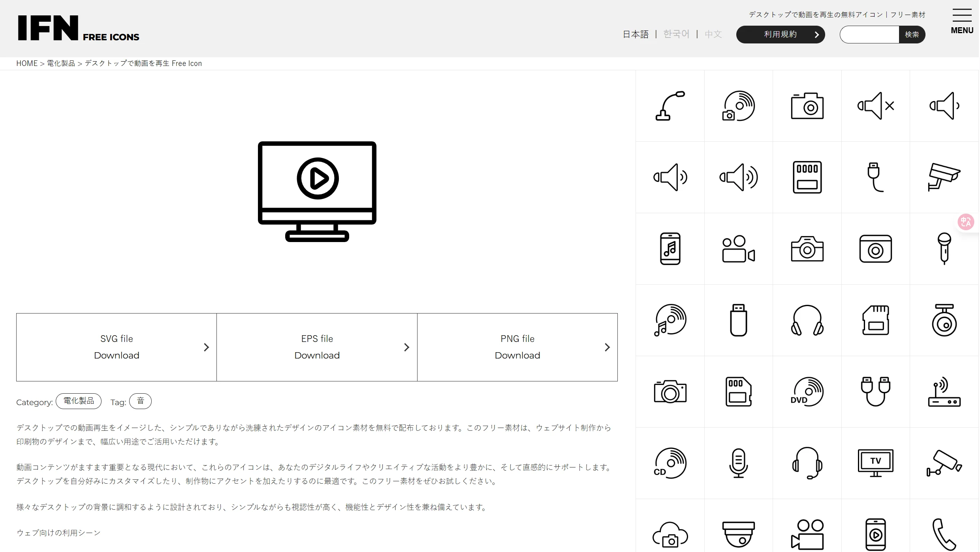This screenshot has width=980, height=552.
Task: Expand the PNG file download chevron
Action: click(x=607, y=347)
